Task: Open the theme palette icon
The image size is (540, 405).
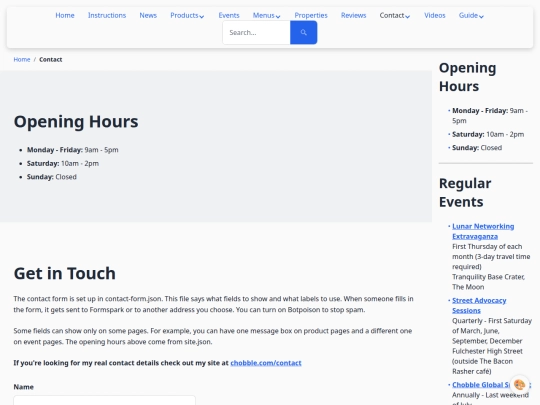Action: click(519, 384)
